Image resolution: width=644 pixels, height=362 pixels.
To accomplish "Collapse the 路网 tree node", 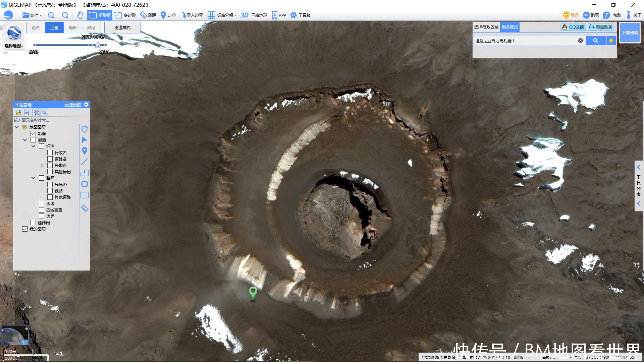I will [x=33, y=178].
